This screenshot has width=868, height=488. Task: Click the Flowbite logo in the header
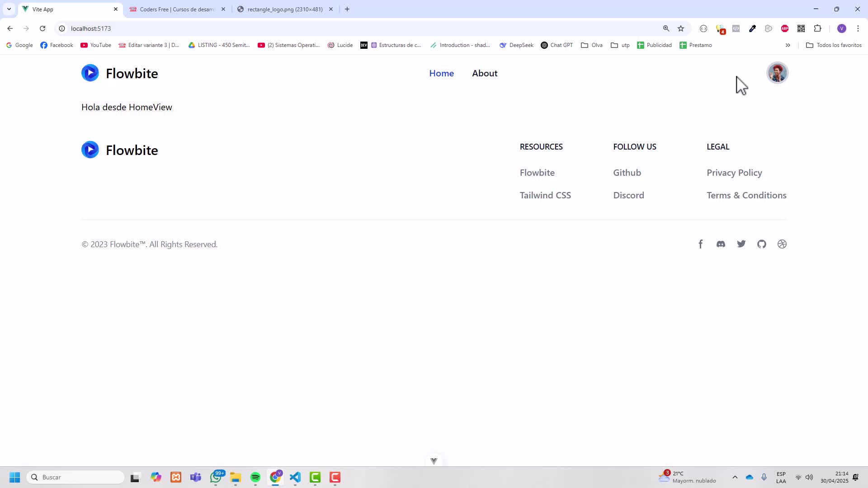click(120, 73)
